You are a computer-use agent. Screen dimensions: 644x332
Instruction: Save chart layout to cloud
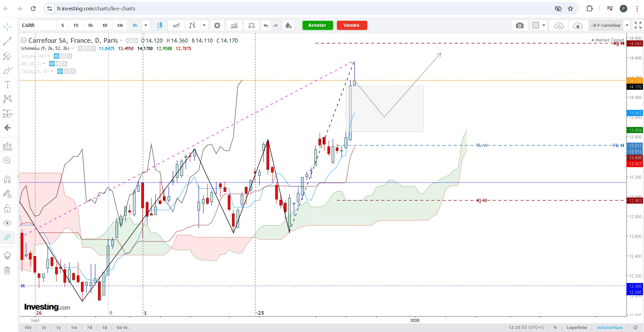(x=578, y=25)
